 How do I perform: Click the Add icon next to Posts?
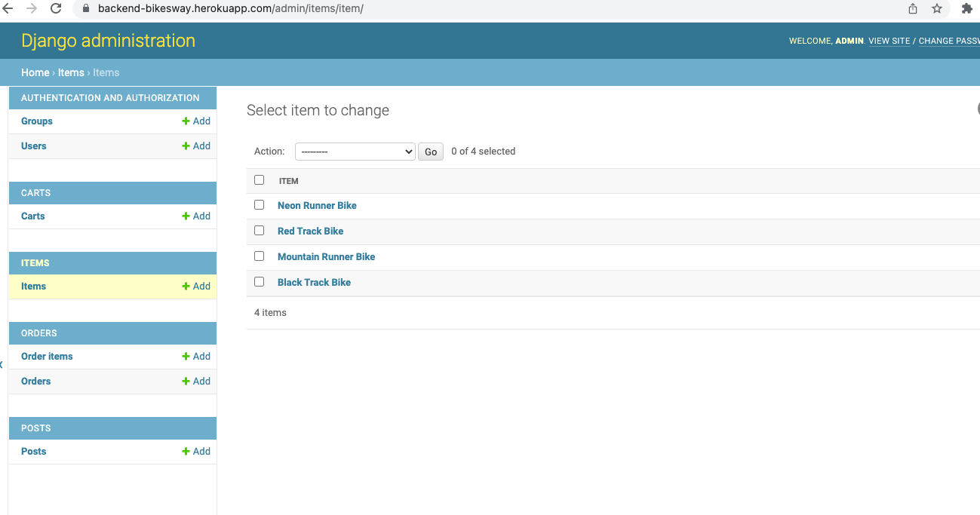[188, 451]
